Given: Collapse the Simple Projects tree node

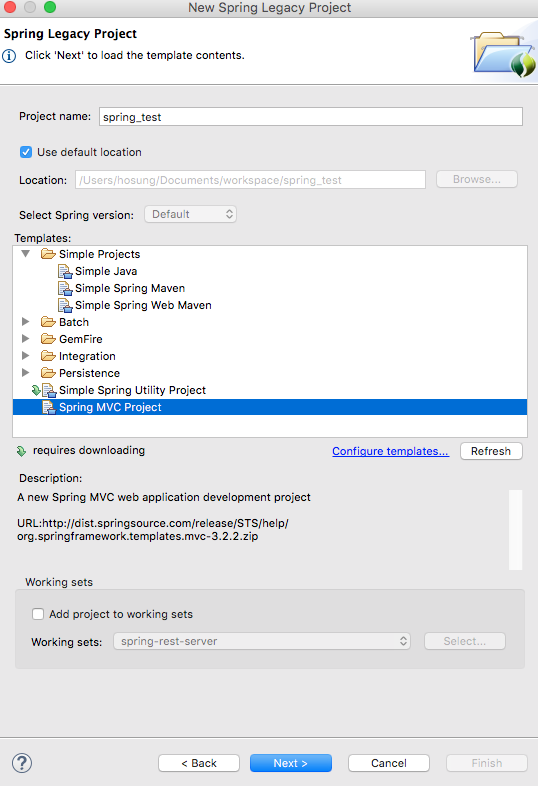Looking at the screenshot, I should (x=26, y=254).
